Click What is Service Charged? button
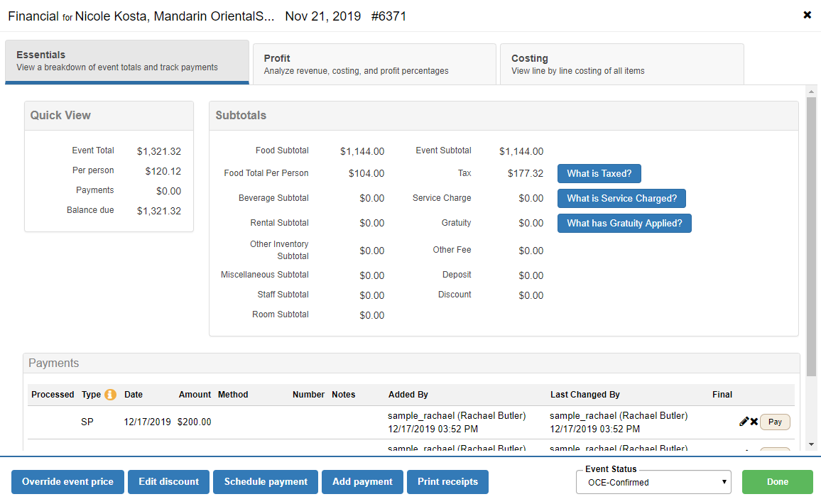Screen dimensions: 821x504 click(x=621, y=198)
